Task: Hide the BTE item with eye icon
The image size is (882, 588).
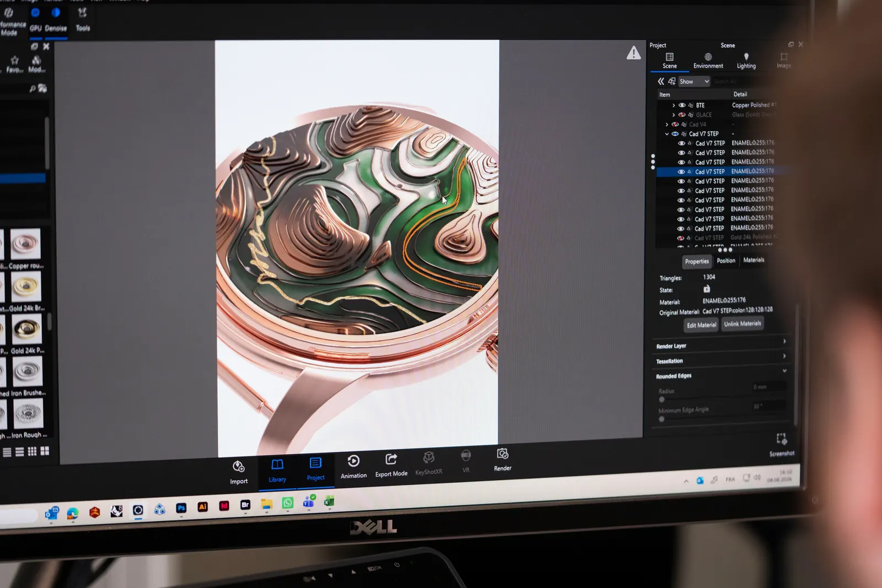Action: (x=682, y=105)
